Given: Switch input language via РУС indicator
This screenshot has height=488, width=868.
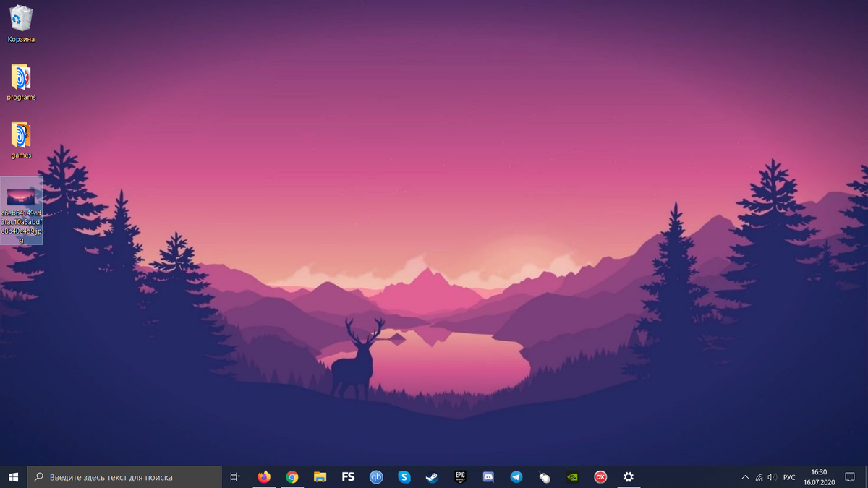Looking at the screenshot, I should pyautogui.click(x=789, y=477).
